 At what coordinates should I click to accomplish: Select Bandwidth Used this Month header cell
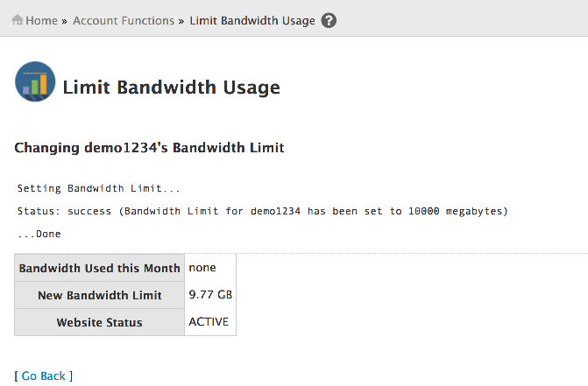click(x=99, y=268)
